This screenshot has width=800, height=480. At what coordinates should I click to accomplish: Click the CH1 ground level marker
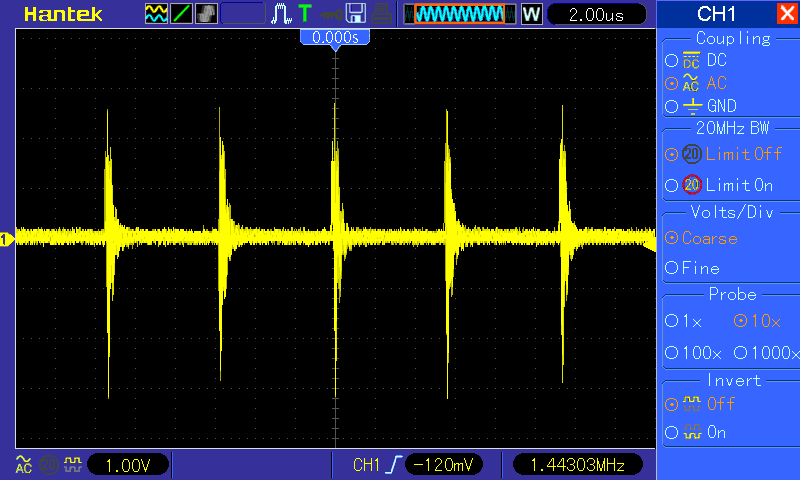(7, 239)
